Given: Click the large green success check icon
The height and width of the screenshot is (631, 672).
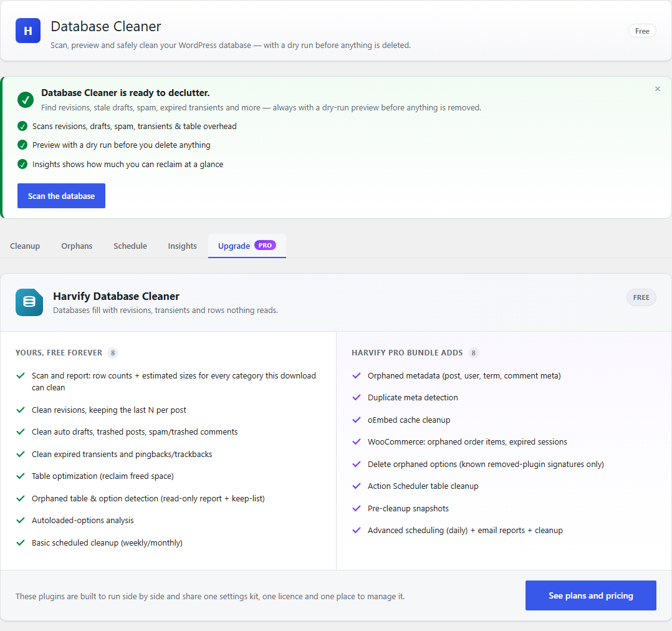Looking at the screenshot, I should [x=26, y=100].
